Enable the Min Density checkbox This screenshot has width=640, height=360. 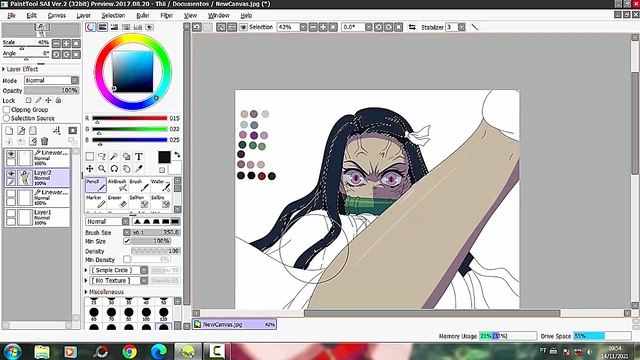(x=127, y=260)
